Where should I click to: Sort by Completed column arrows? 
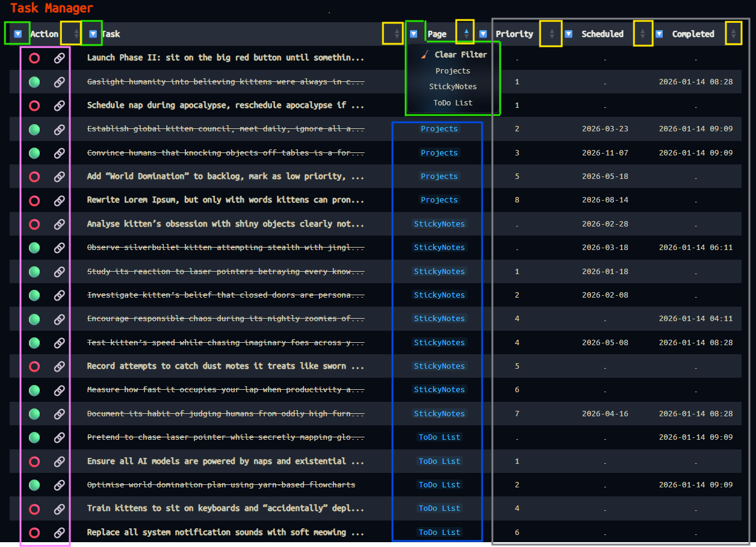733,34
